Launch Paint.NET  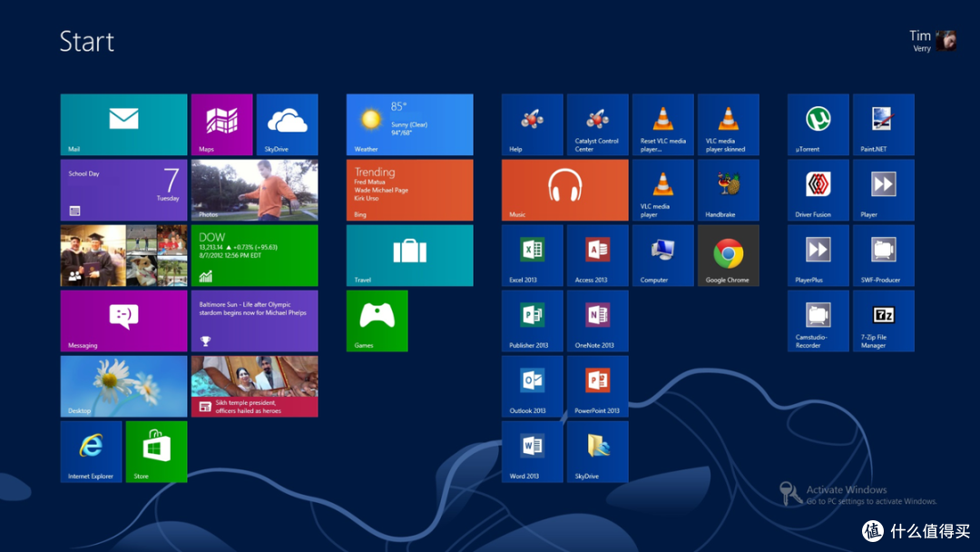[x=883, y=124]
